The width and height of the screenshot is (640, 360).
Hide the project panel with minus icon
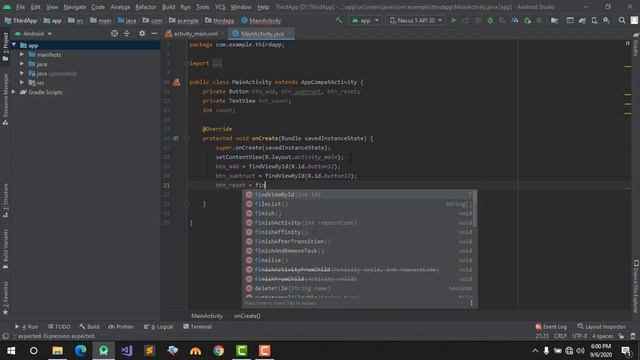coord(154,33)
